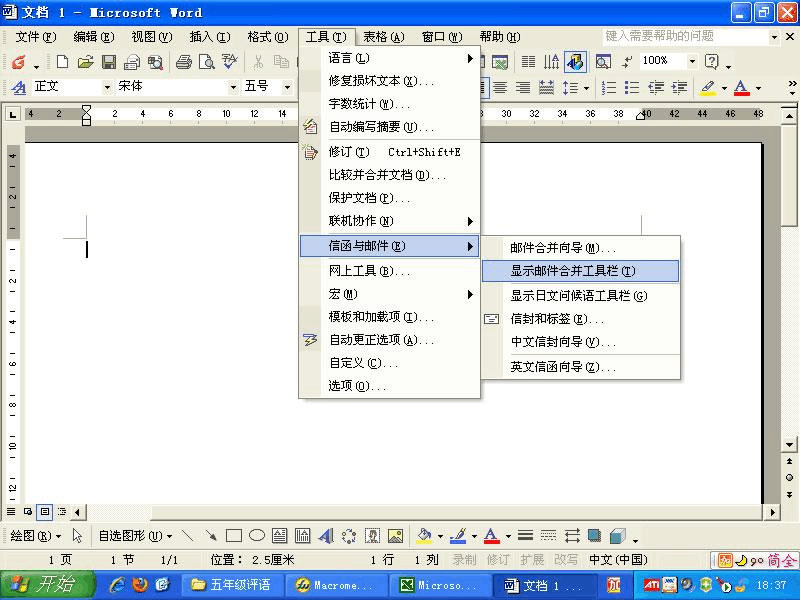This screenshot has height=600, width=800.
Task: Open the 格式(O) menu
Action: click(x=268, y=37)
